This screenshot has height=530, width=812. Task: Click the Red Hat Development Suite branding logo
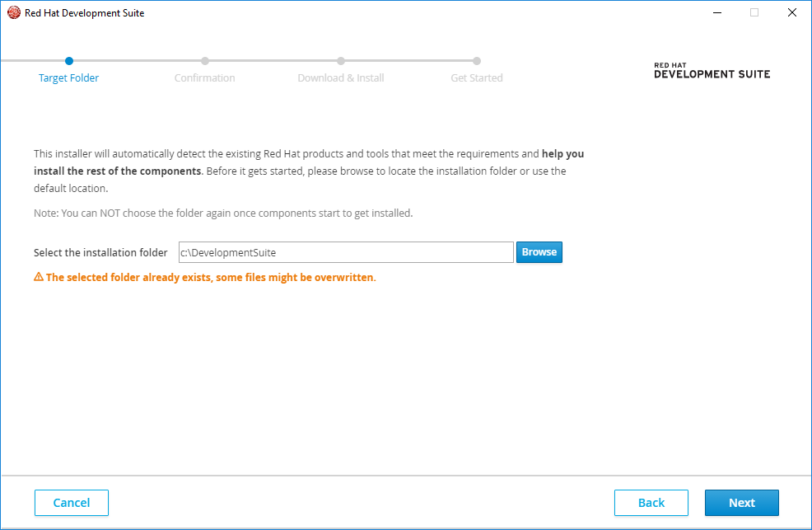click(x=712, y=71)
